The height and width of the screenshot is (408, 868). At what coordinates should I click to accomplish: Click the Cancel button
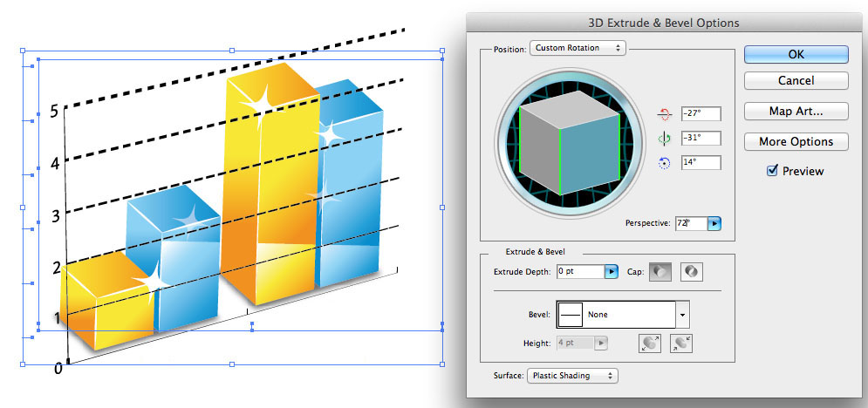[x=796, y=80]
